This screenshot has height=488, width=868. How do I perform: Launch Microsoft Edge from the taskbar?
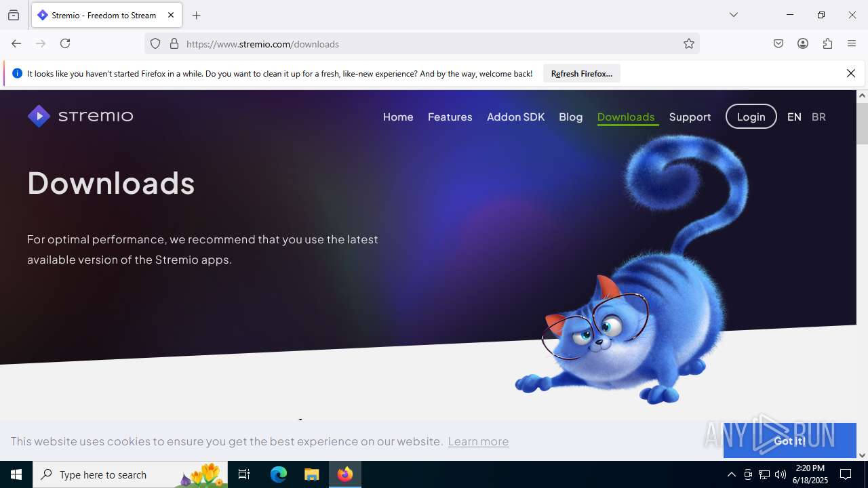[x=279, y=474]
